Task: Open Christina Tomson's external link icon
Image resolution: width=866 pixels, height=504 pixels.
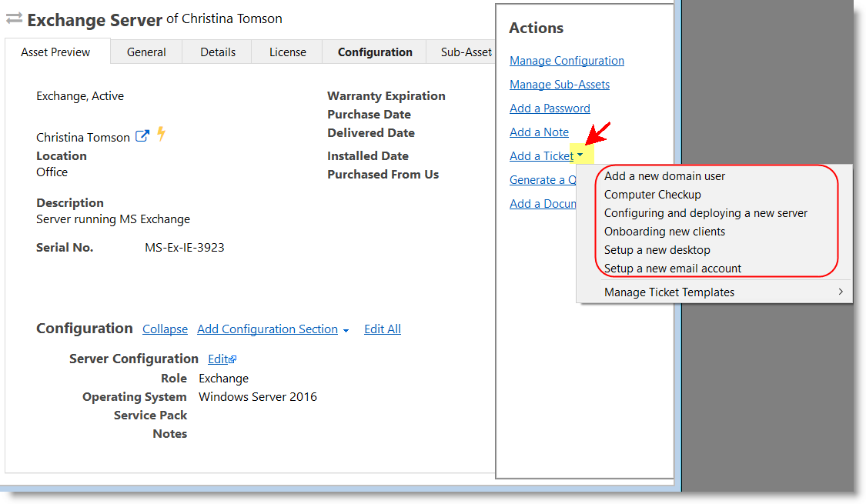Action: 142,136
